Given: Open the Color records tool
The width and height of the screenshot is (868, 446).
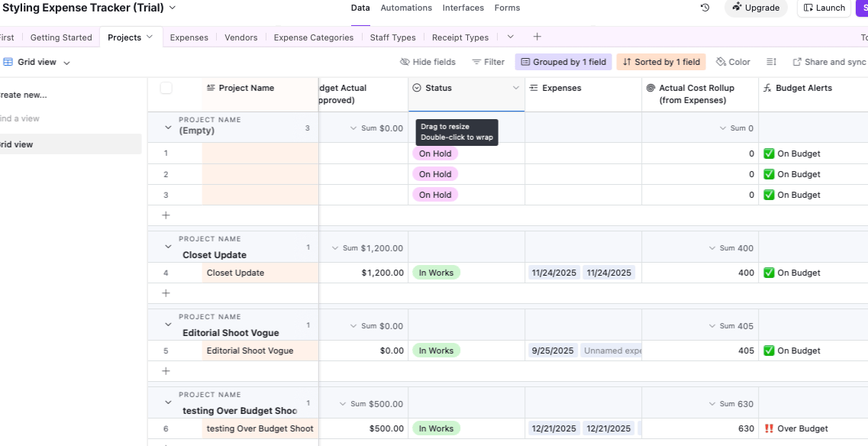Looking at the screenshot, I should [733, 62].
